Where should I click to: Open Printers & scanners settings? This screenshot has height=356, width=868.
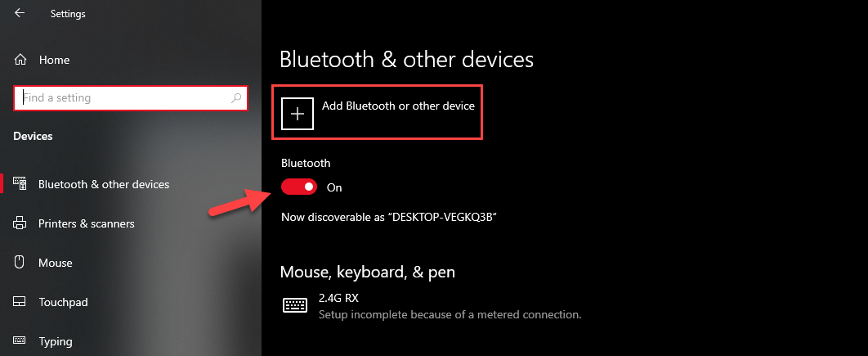(x=87, y=223)
